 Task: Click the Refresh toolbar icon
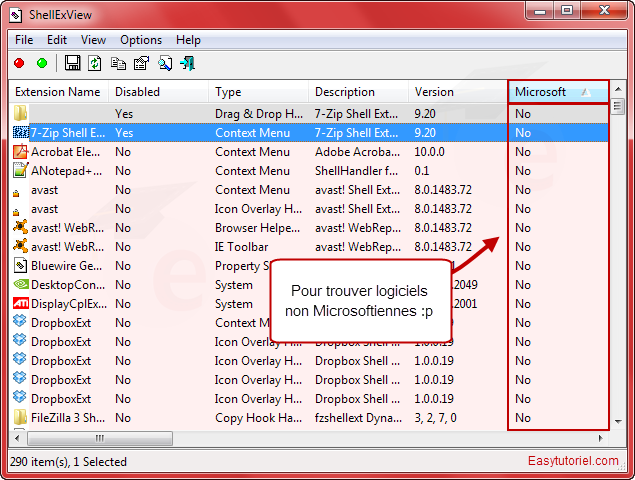[95, 63]
